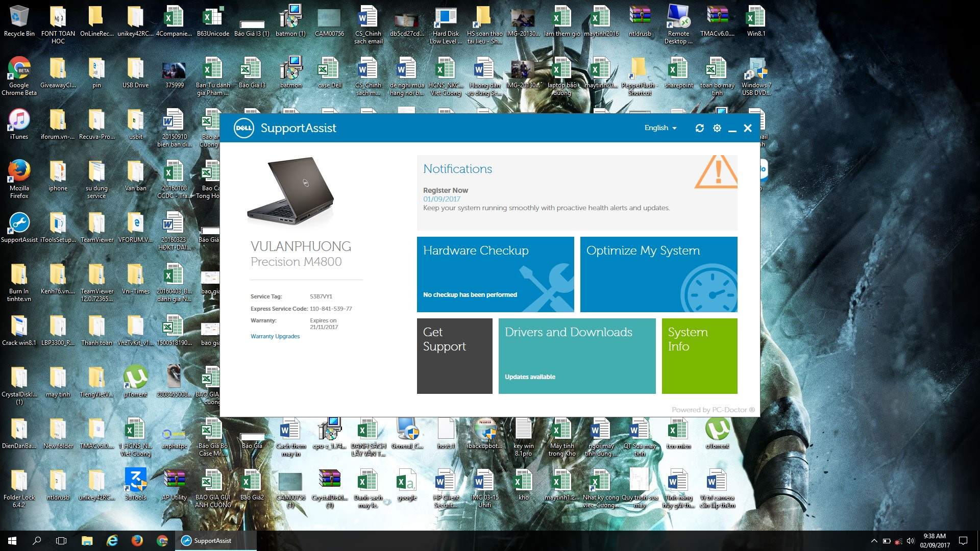The width and height of the screenshot is (980, 551).
Task: Select the µTorrent desktop icon
Action: click(135, 382)
